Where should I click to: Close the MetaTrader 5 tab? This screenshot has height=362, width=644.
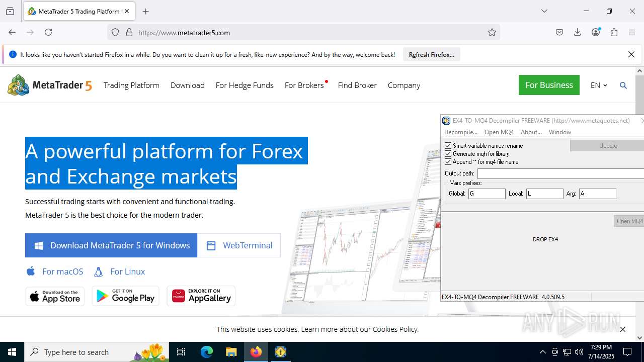[127, 11]
